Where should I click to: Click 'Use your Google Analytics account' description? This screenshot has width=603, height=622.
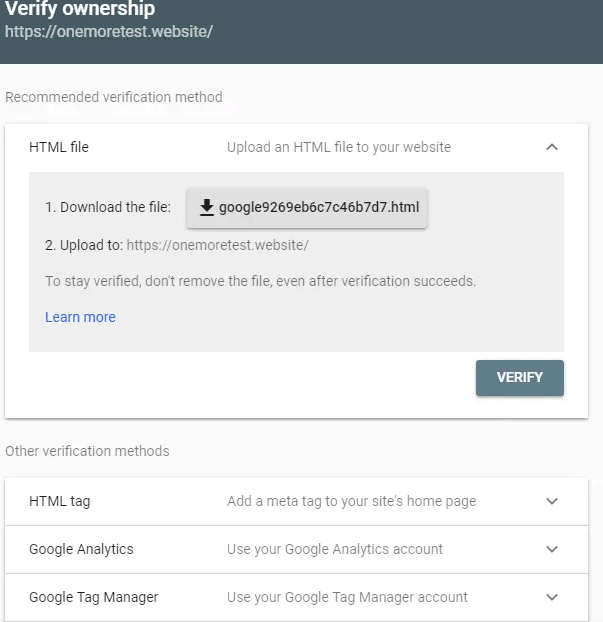tap(335, 549)
